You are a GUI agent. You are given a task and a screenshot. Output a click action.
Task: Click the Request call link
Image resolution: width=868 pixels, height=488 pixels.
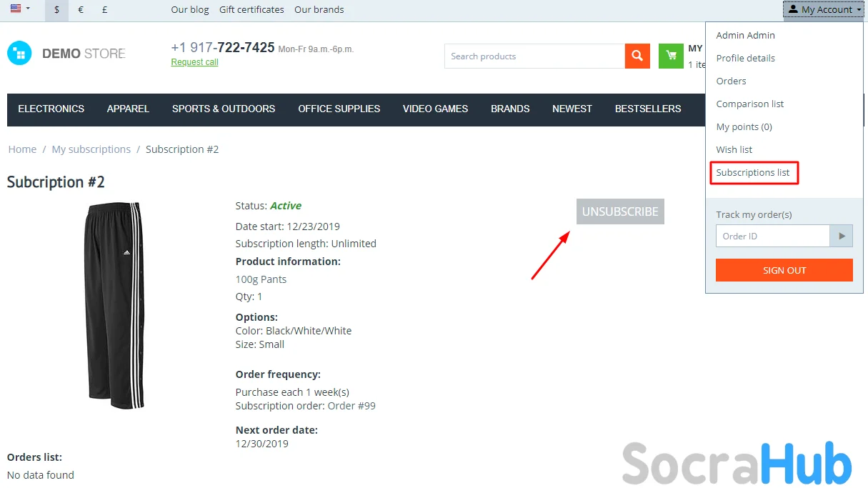click(x=194, y=63)
